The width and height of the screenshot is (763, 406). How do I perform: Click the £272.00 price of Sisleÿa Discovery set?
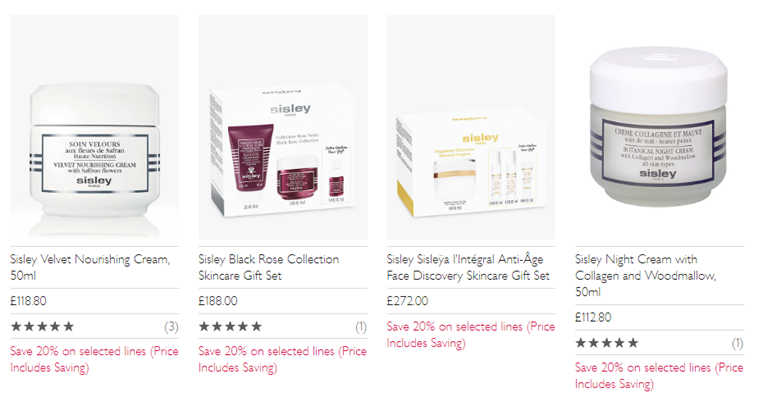point(407,301)
